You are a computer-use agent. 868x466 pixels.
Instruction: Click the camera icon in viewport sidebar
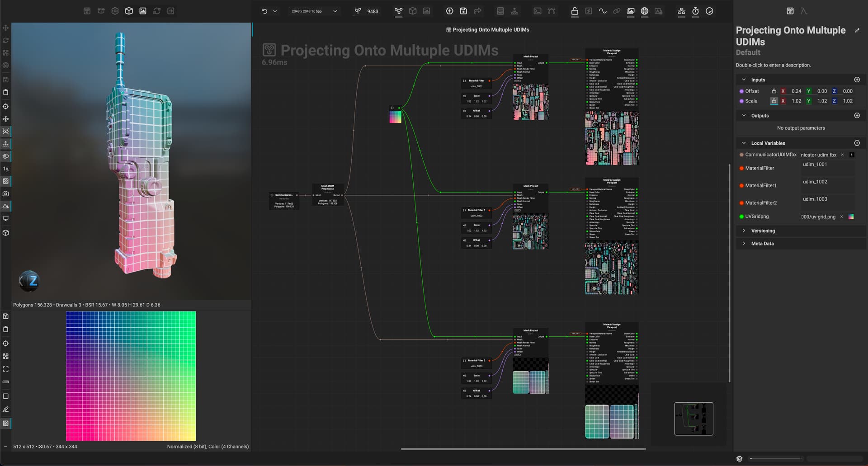click(x=6, y=193)
